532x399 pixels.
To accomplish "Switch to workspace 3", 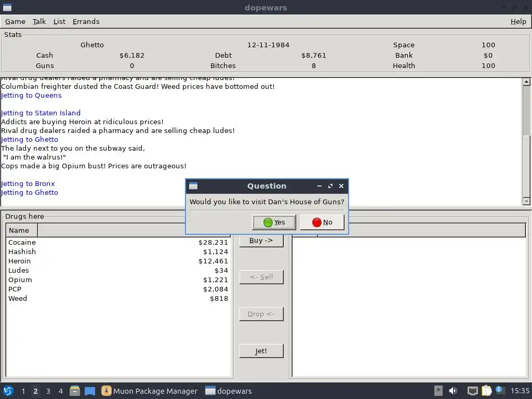I will (48, 391).
